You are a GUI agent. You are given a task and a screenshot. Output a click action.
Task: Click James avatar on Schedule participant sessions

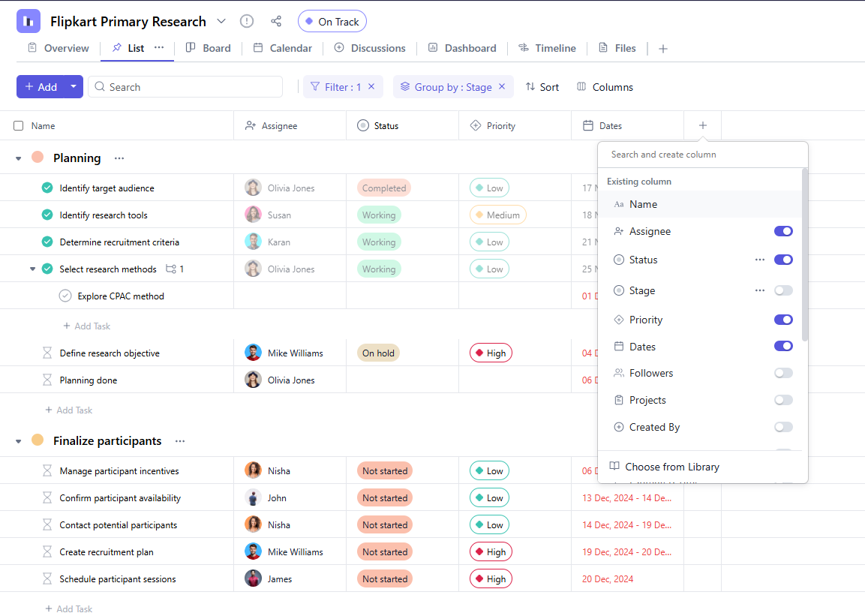pyautogui.click(x=254, y=579)
